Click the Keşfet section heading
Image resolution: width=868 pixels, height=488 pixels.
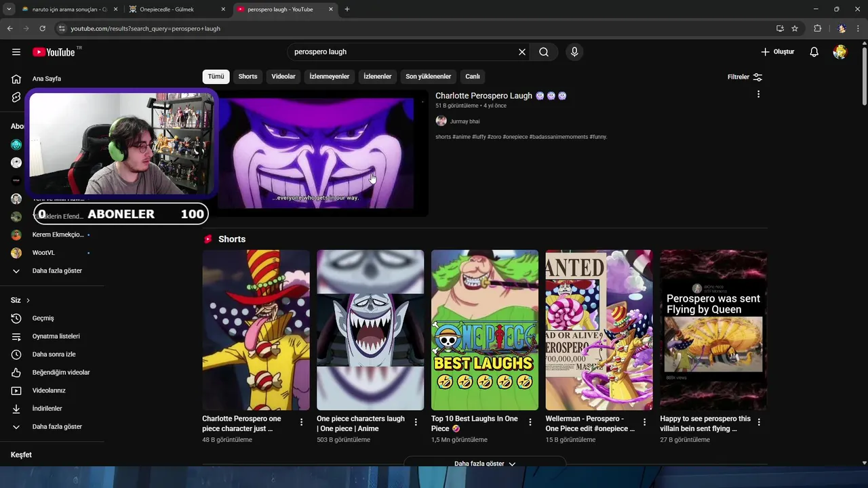pyautogui.click(x=21, y=455)
